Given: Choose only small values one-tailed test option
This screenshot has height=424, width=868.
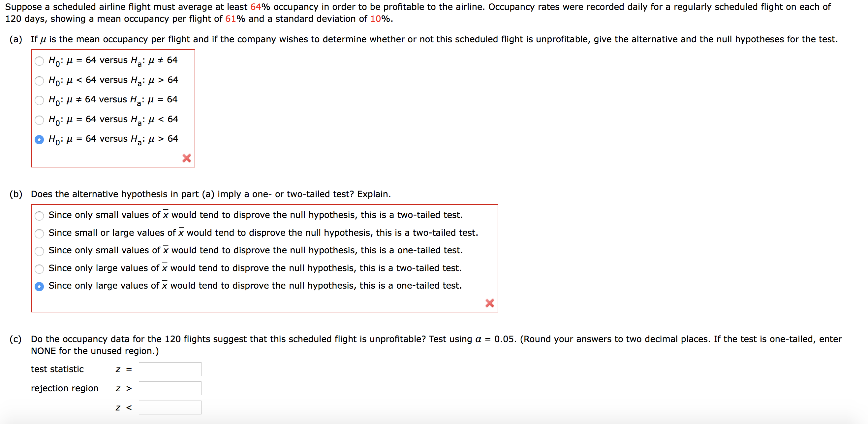Looking at the screenshot, I should pyautogui.click(x=39, y=251).
